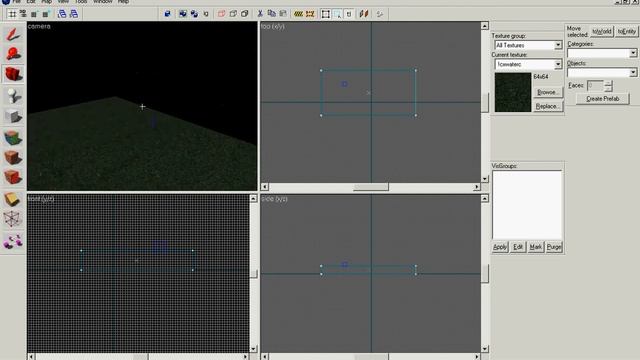Click the VisGroups Mark button
Image resolution: width=640 pixels, height=360 pixels.
click(536, 247)
